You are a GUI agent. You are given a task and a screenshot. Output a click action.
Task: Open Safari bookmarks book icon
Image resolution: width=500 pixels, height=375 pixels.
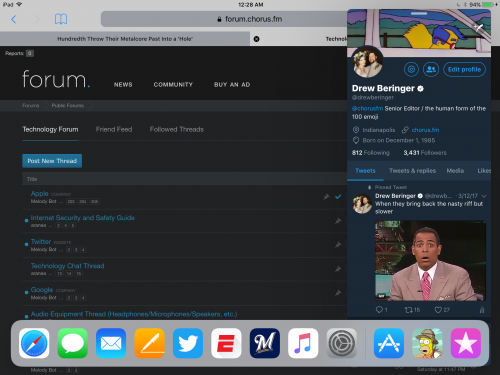pyautogui.click(x=61, y=19)
